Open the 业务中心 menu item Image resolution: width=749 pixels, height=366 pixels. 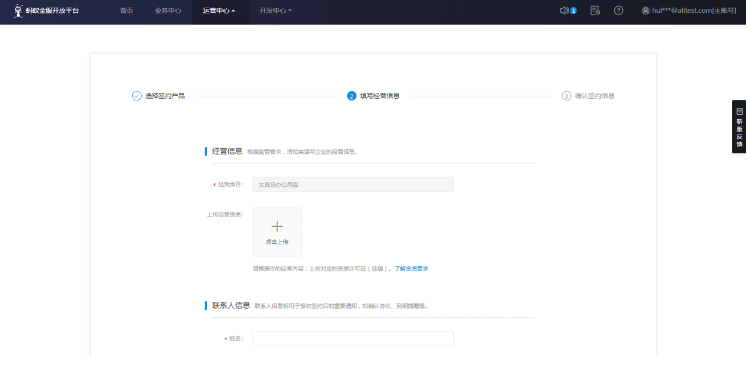pyautogui.click(x=168, y=11)
